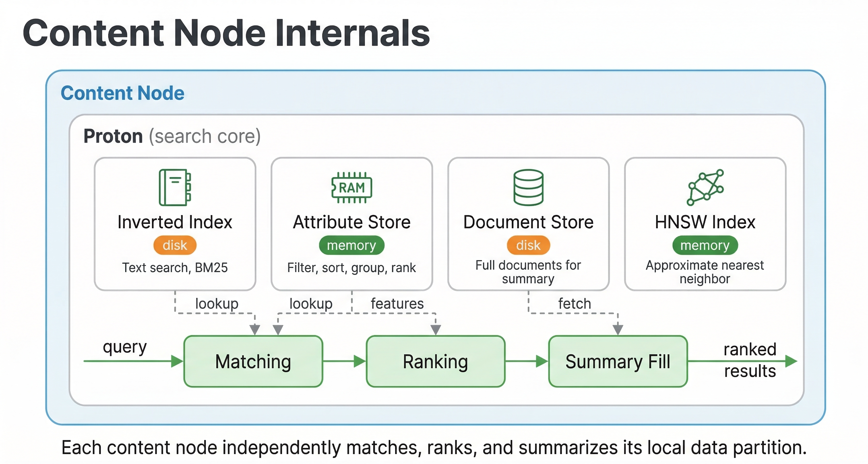
Task: Toggle the memory badge under Attribute Store
Action: coord(351,246)
